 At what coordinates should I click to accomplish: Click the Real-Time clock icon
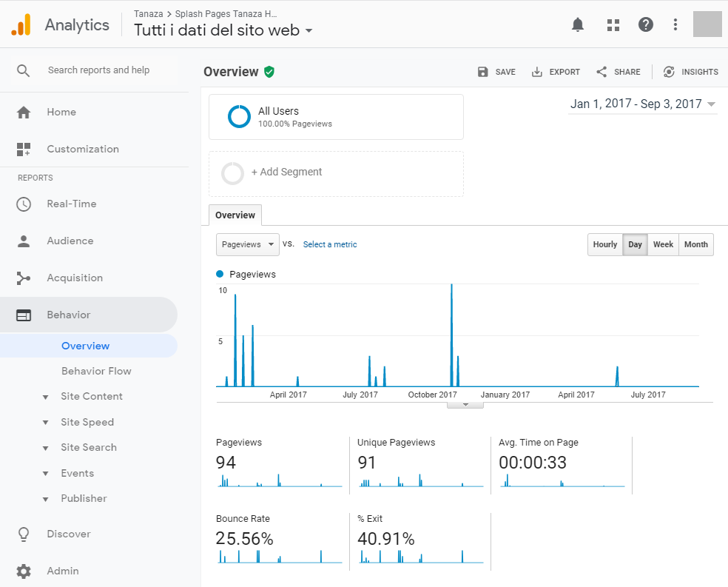tap(24, 204)
